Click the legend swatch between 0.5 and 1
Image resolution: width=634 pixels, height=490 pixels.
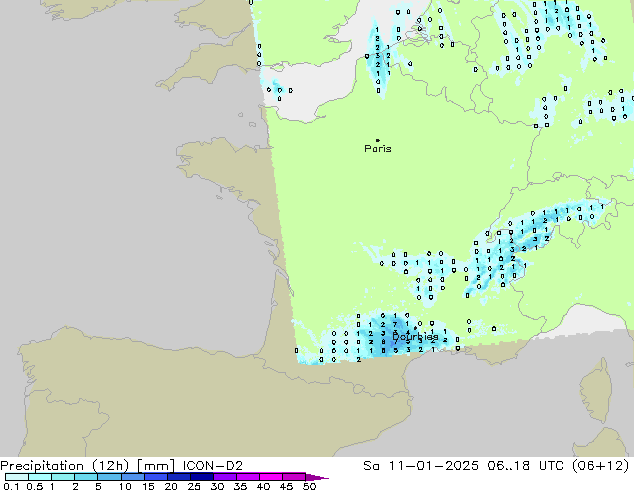(40, 477)
